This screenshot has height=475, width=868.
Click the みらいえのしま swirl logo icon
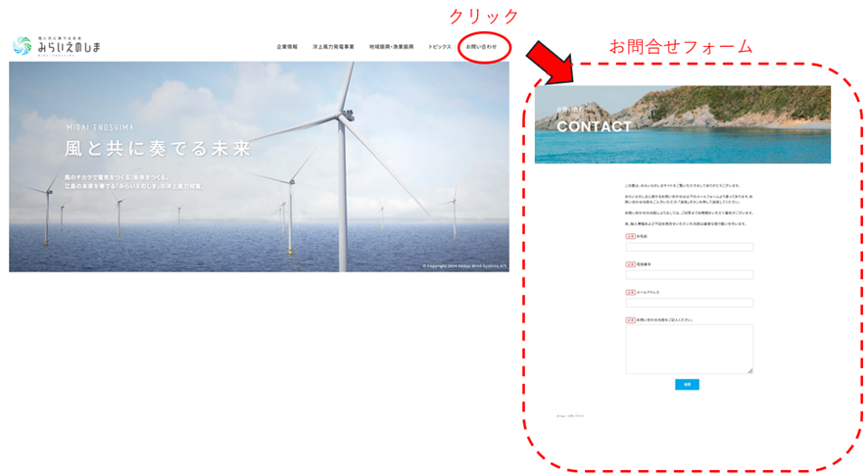(x=22, y=46)
